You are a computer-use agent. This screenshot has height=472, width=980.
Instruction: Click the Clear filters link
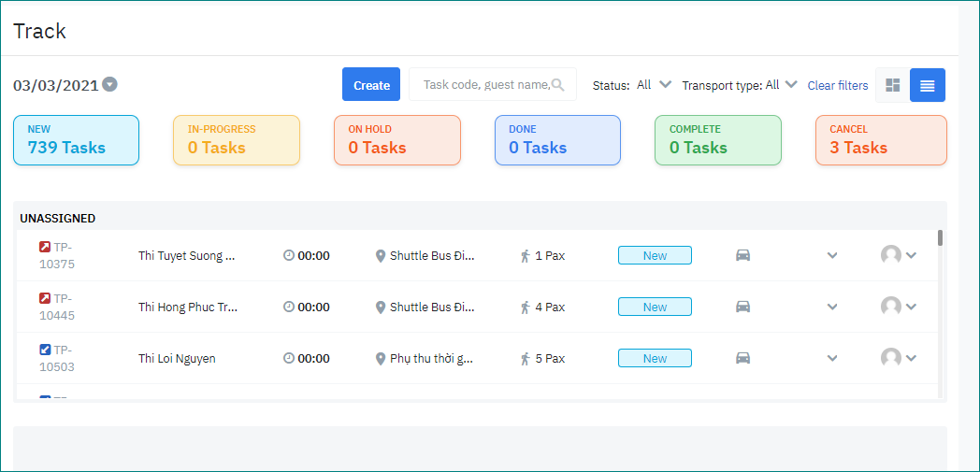[x=837, y=85]
